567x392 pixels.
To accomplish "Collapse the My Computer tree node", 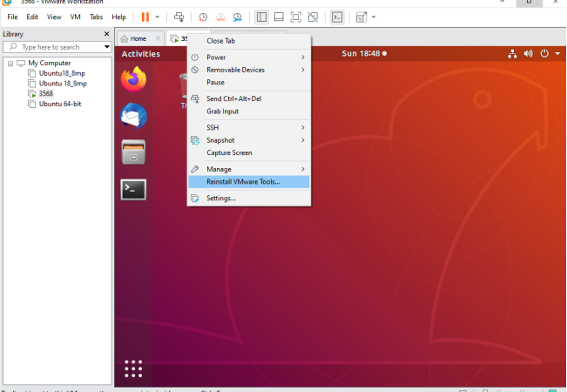I will [10, 63].
